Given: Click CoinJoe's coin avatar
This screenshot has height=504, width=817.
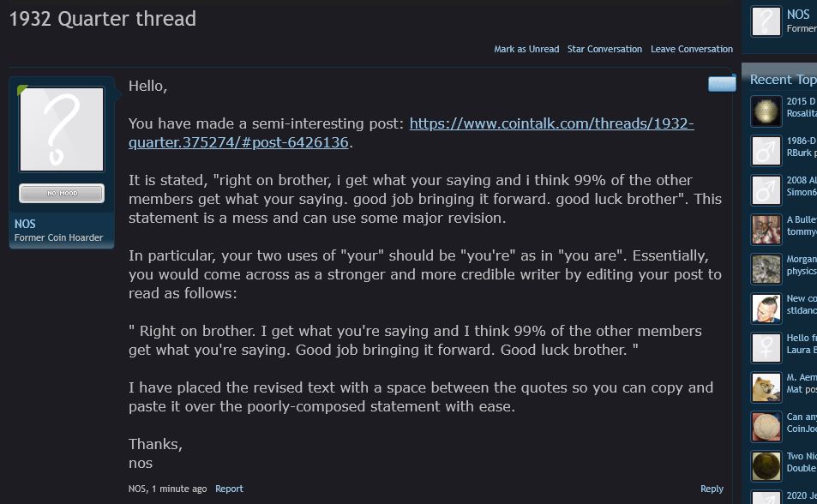Looking at the screenshot, I should (x=766, y=426).
